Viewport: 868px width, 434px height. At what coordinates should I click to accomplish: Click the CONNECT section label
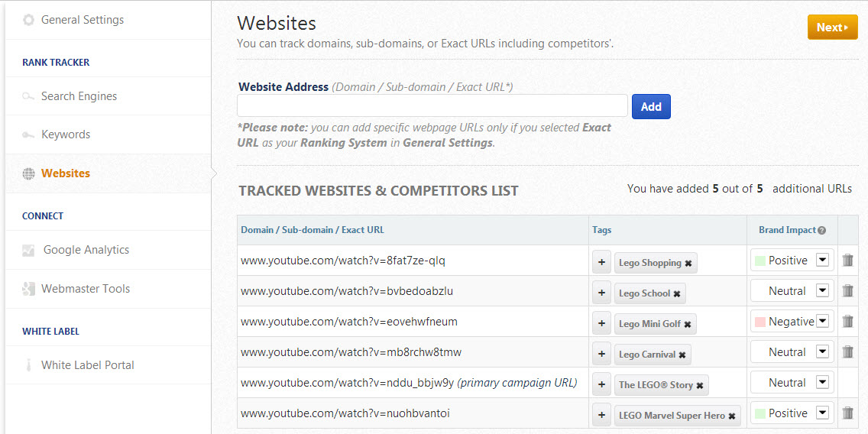point(43,216)
